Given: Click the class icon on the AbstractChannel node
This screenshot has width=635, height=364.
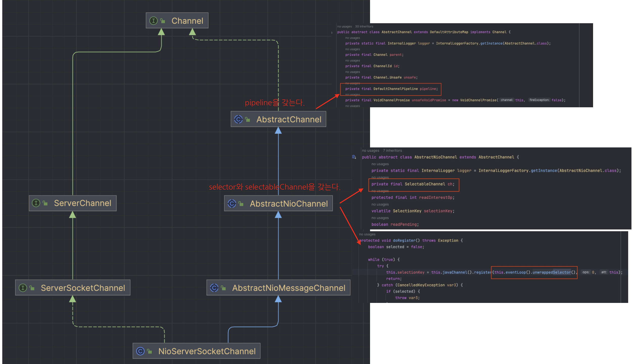Looking at the screenshot, I should click(x=238, y=119).
